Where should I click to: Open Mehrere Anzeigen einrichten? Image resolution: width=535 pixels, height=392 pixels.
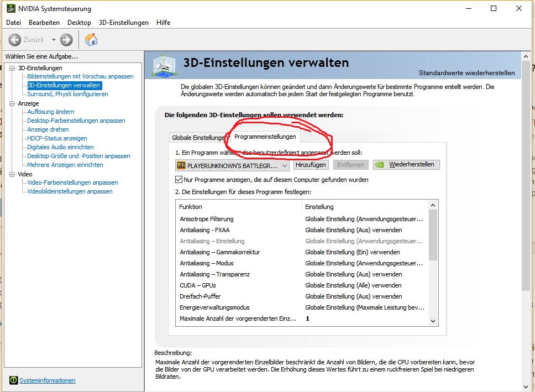click(65, 165)
